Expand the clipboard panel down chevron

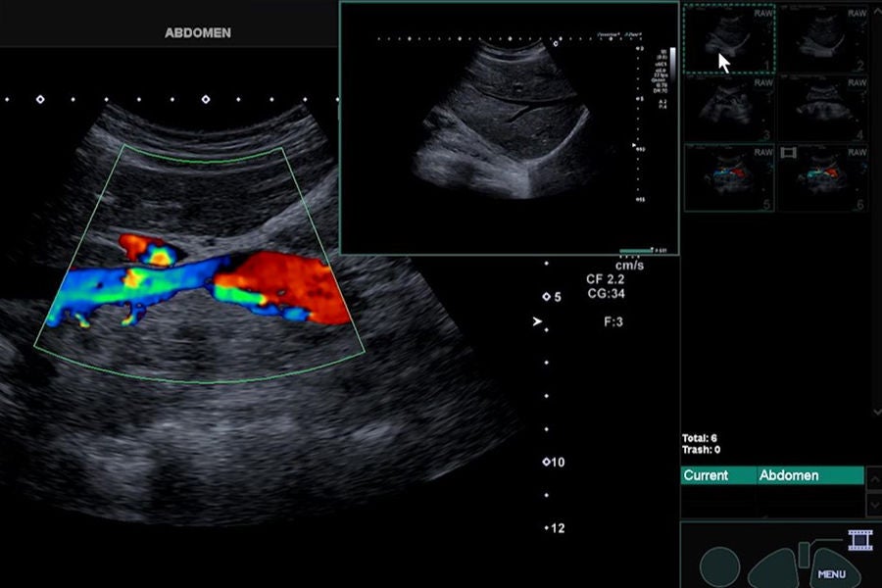(x=876, y=413)
